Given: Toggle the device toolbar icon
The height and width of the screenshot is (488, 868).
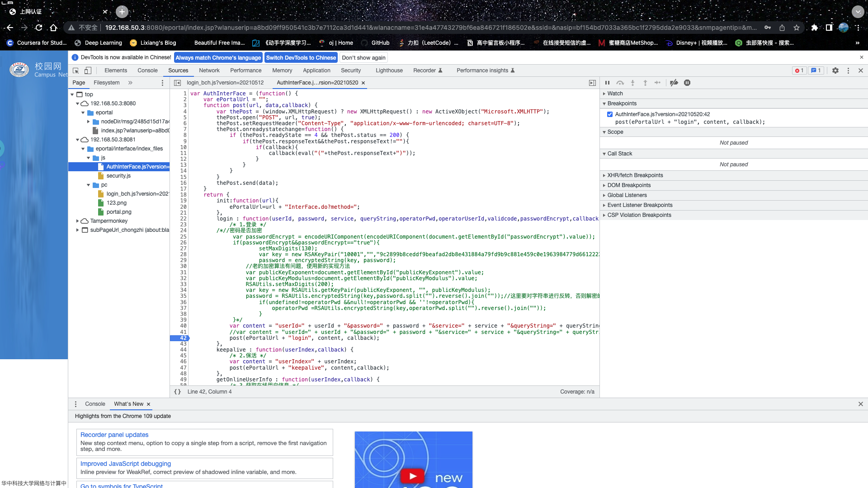Looking at the screenshot, I should pyautogui.click(x=88, y=70).
